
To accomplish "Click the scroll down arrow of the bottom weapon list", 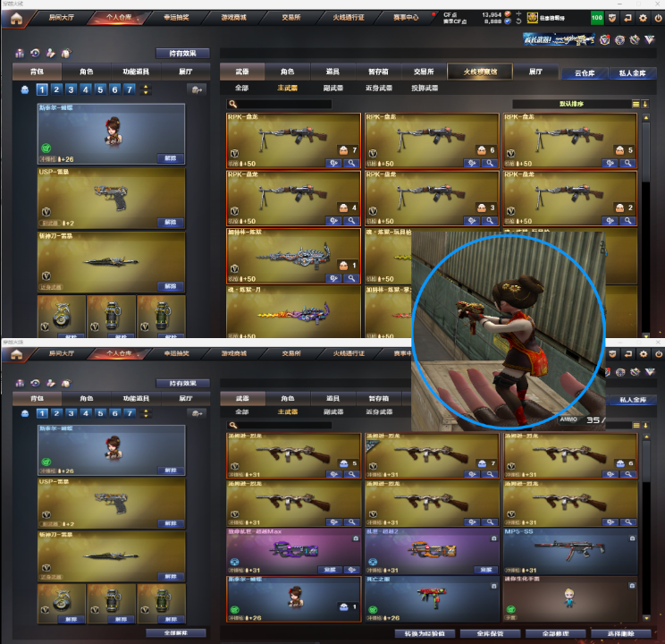I will point(646,618).
